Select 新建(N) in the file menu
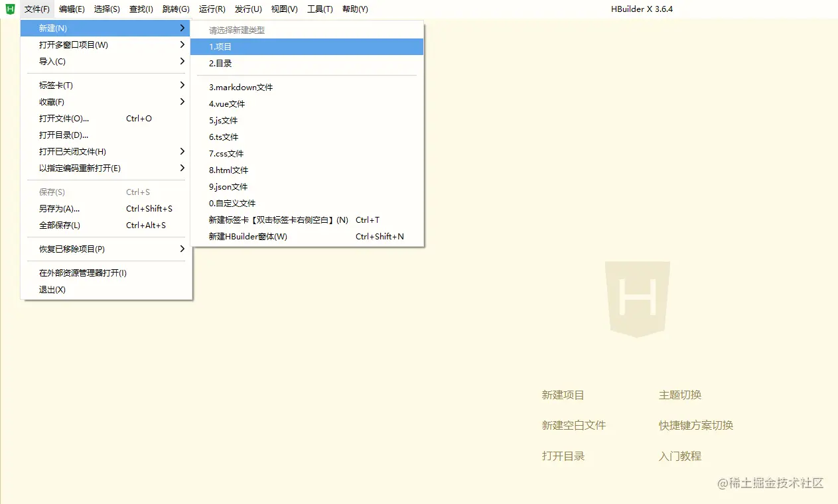 tap(106, 29)
